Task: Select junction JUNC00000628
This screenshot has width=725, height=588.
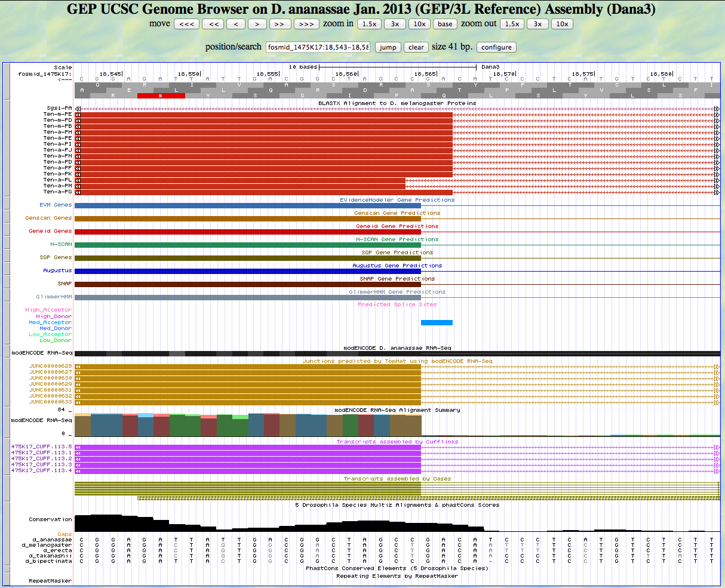Action: pyautogui.click(x=50, y=366)
